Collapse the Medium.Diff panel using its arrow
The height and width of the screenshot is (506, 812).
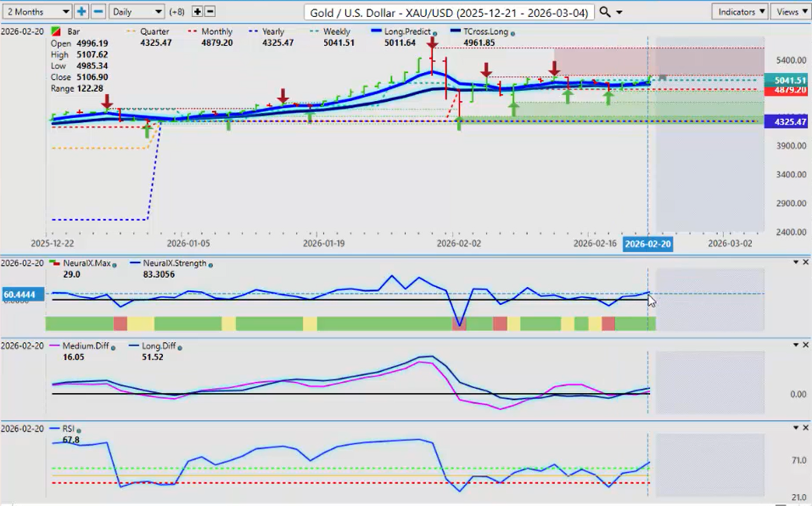click(793, 346)
